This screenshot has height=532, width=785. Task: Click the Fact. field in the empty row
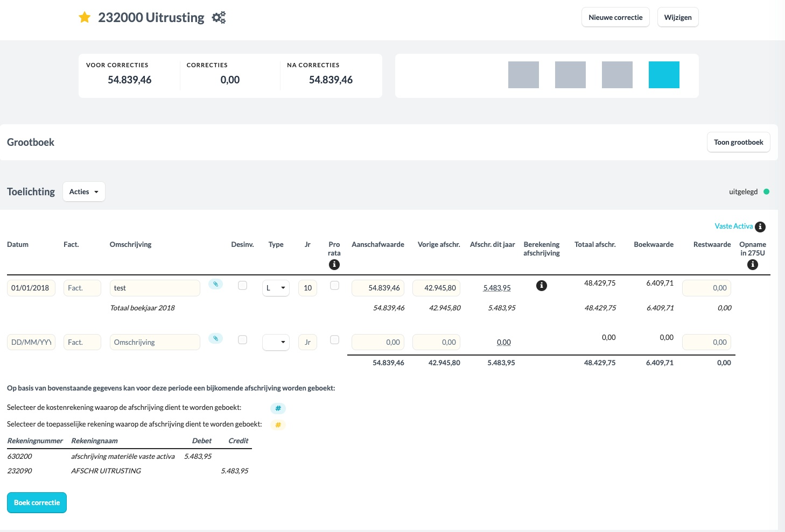82,342
